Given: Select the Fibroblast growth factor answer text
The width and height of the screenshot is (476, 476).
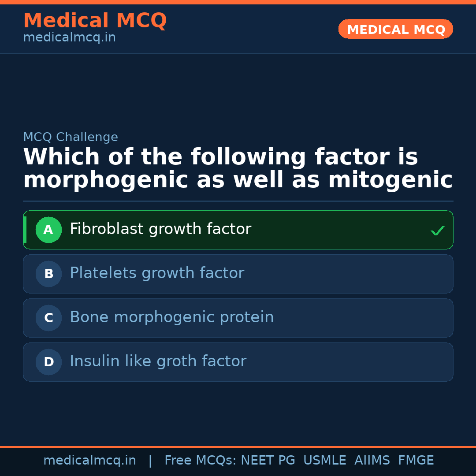Looking at the screenshot, I should [x=160, y=229].
